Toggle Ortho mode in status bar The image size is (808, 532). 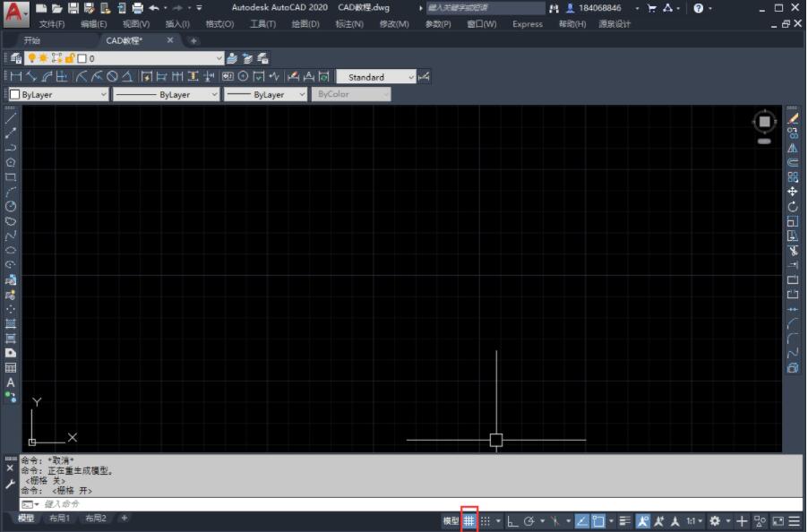click(x=513, y=520)
